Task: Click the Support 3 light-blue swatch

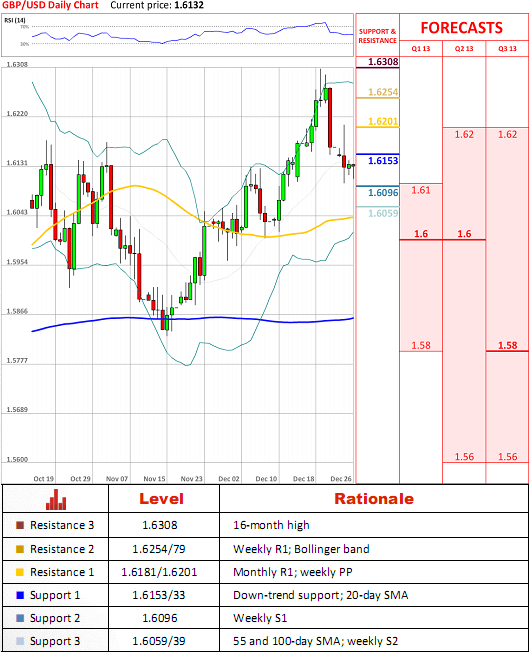Action: point(20,641)
